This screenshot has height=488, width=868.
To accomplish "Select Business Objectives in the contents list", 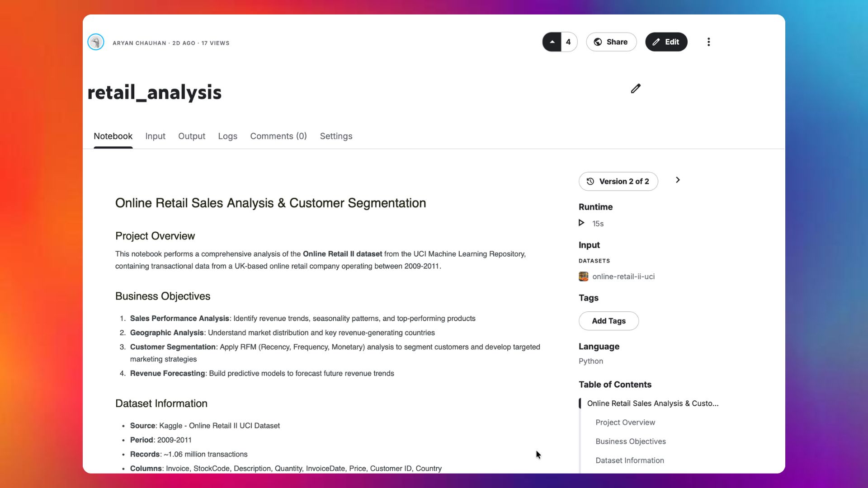I will (631, 441).
